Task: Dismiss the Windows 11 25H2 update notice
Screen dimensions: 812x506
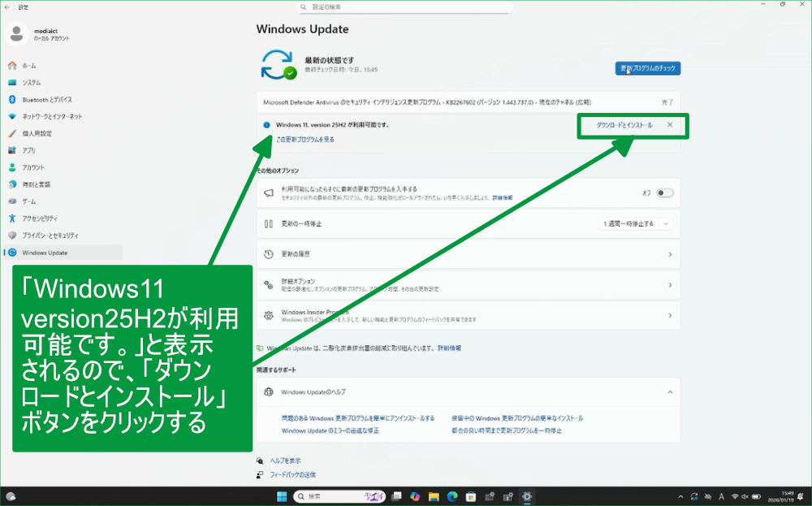Action: (x=670, y=125)
